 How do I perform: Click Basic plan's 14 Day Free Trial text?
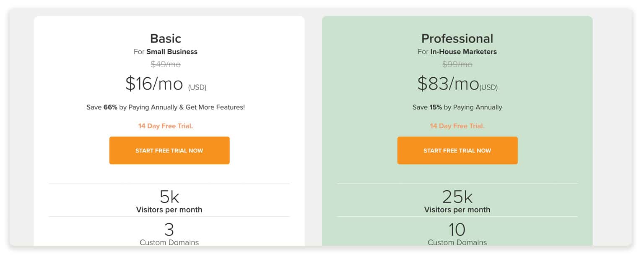pos(166,126)
